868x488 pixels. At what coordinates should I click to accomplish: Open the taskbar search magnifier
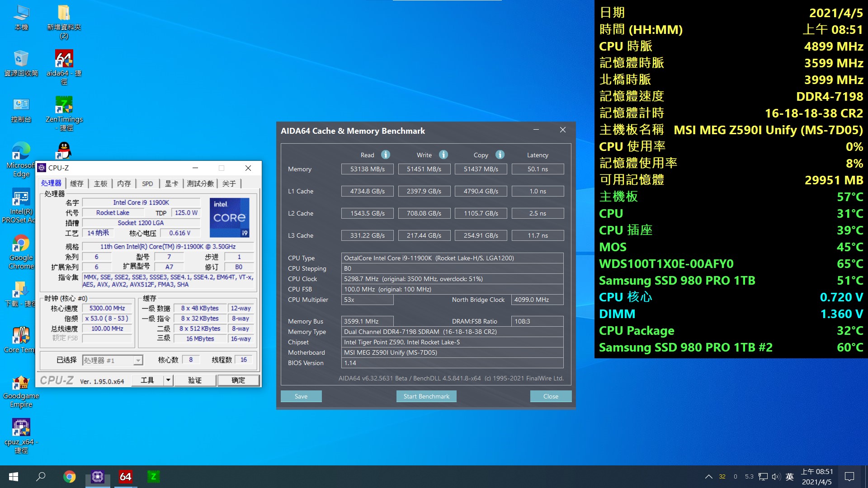(x=41, y=477)
